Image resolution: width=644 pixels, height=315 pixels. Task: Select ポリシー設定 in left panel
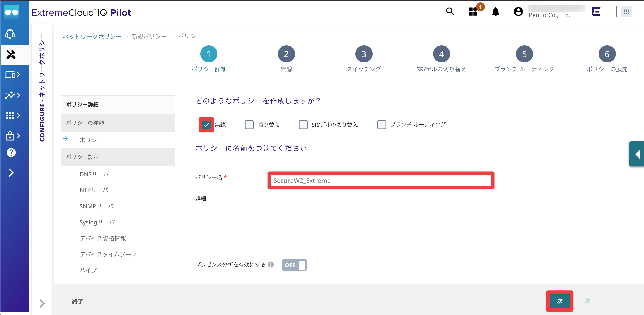click(x=118, y=157)
